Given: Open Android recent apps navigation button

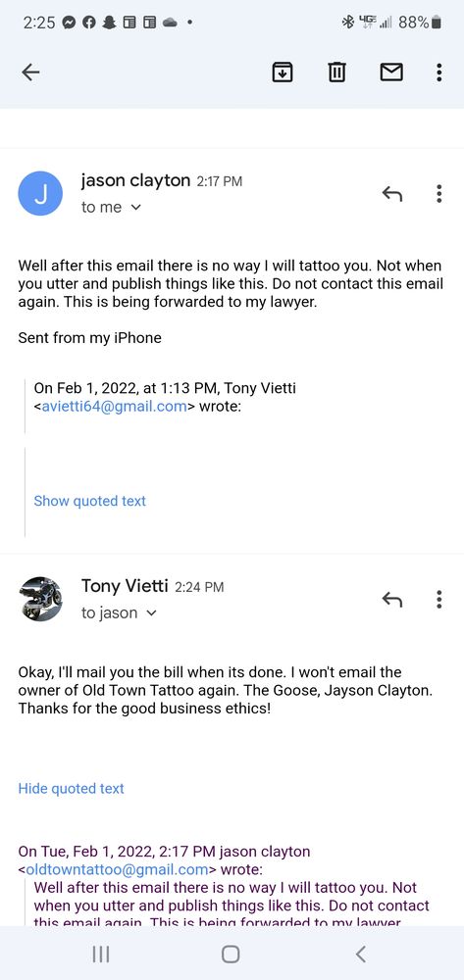Looking at the screenshot, I should (101, 954).
